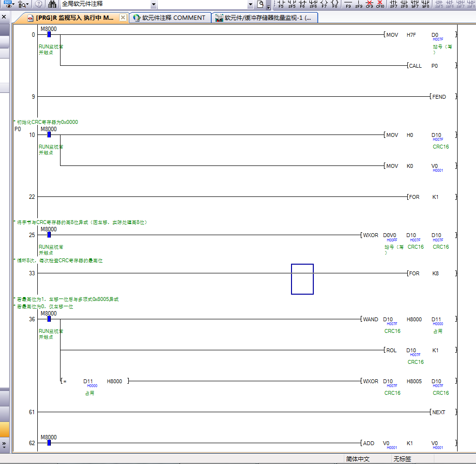Click the binoculars find device icon
The width and height of the screenshot is (476, 464).
pos(52,4)
